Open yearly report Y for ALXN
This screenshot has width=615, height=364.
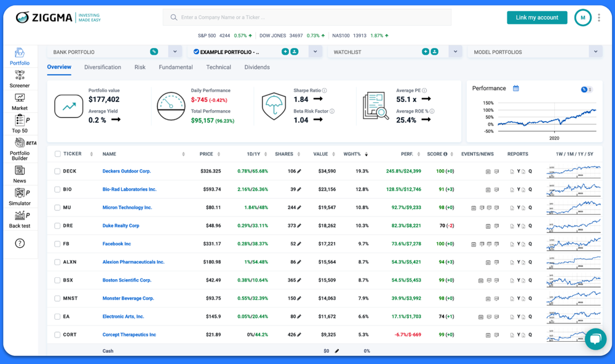tap(518, 262)
